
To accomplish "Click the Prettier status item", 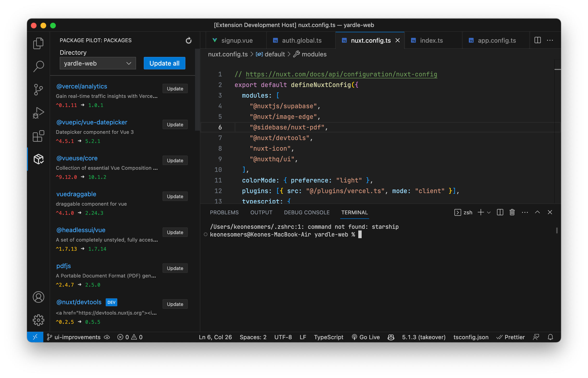I will click(510, 337).
